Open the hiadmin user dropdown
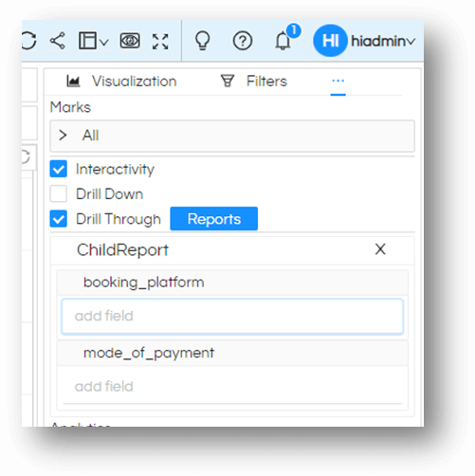The height and width of the screenshot is (476, 475). pos(383,41)
